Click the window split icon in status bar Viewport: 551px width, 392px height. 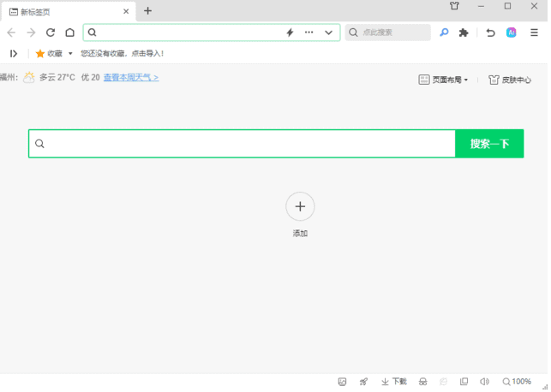(x=464, y=382)
